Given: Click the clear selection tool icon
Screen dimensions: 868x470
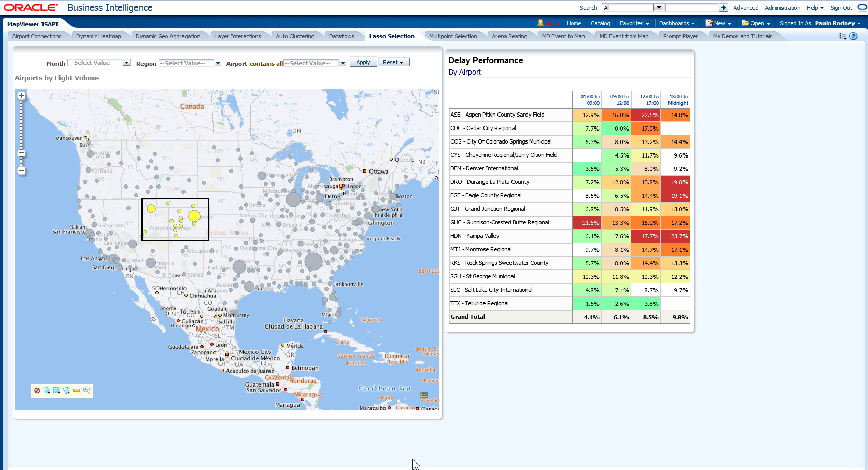Looking at the screenshot, I should click(x=37, y=391).
